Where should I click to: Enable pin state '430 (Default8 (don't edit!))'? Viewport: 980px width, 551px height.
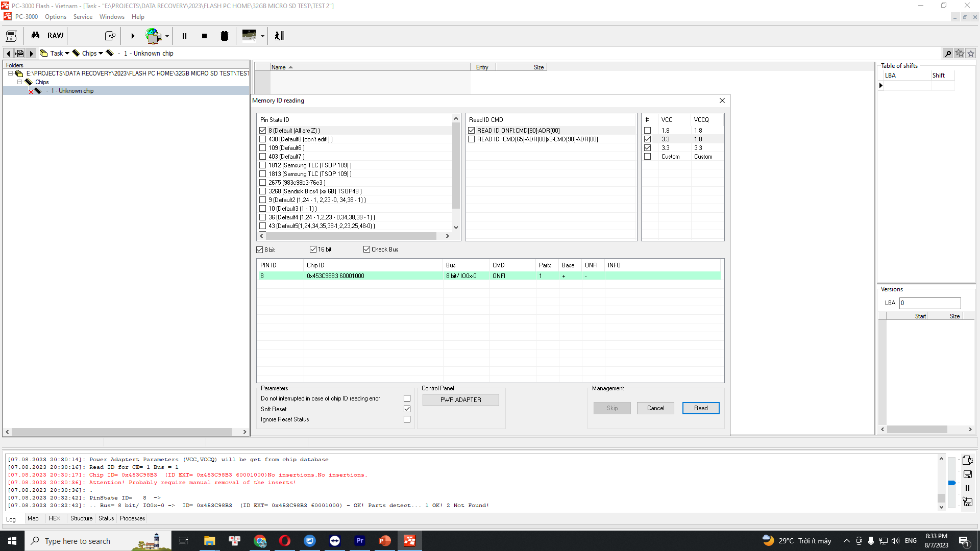pos(262,139)
